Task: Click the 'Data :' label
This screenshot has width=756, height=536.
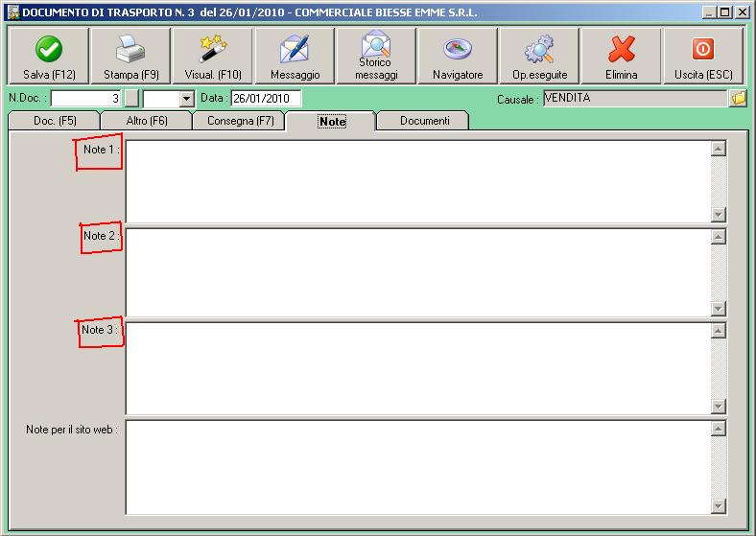Action: 214,98
